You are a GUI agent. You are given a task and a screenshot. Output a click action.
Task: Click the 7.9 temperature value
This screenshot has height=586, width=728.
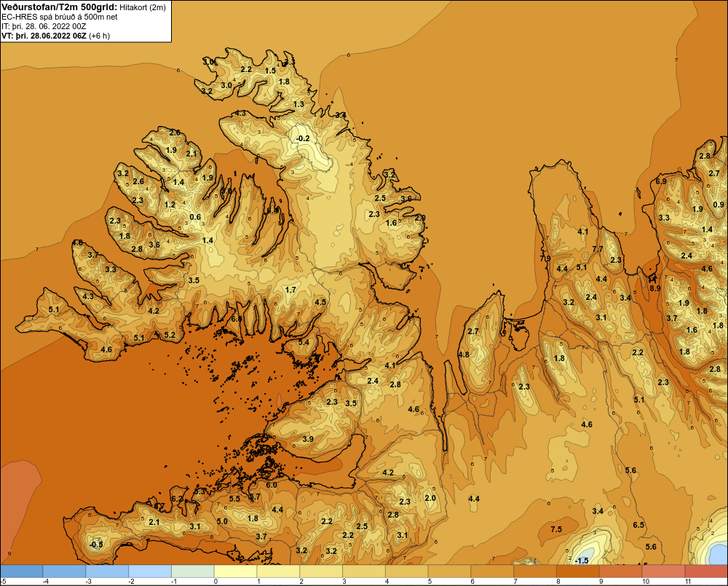(545, 258)
